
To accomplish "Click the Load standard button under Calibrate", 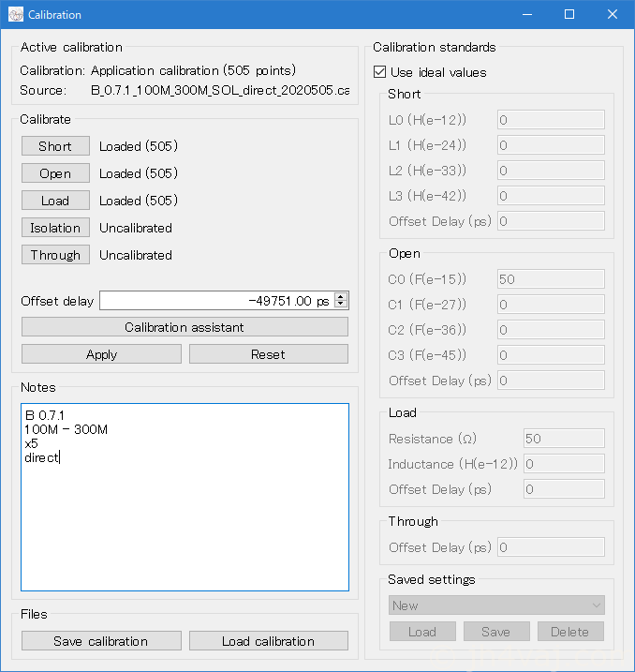I will point(55,201).
